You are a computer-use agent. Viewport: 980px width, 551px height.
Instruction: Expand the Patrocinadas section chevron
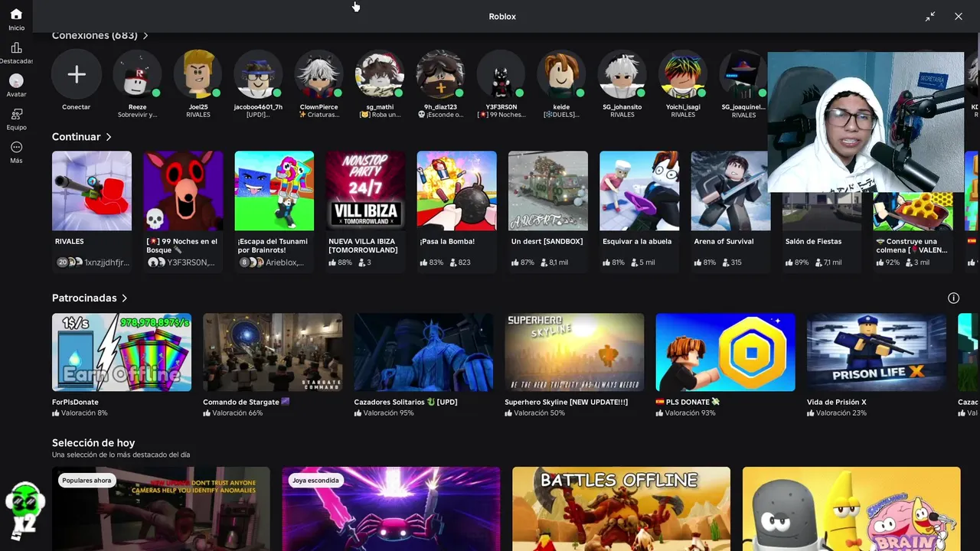click(x=125, y=298)
